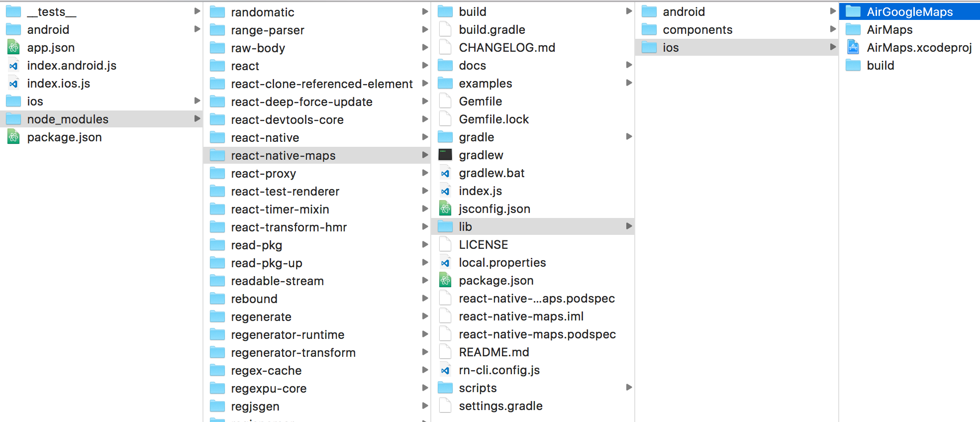Select the AirMaps folder
The width and height of the screenshot is (980, 422).
910,30
